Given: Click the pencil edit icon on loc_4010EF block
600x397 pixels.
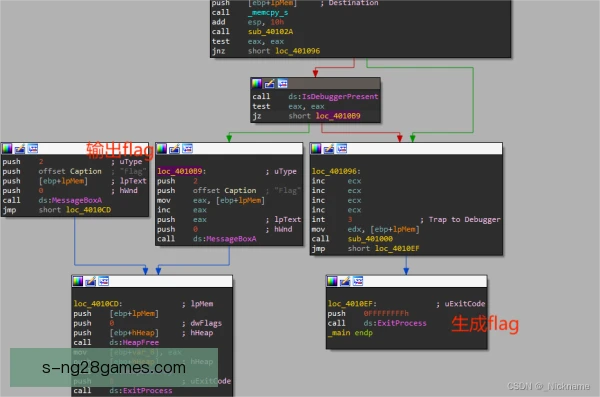Looking at the screenshot, I should (345, 281).
